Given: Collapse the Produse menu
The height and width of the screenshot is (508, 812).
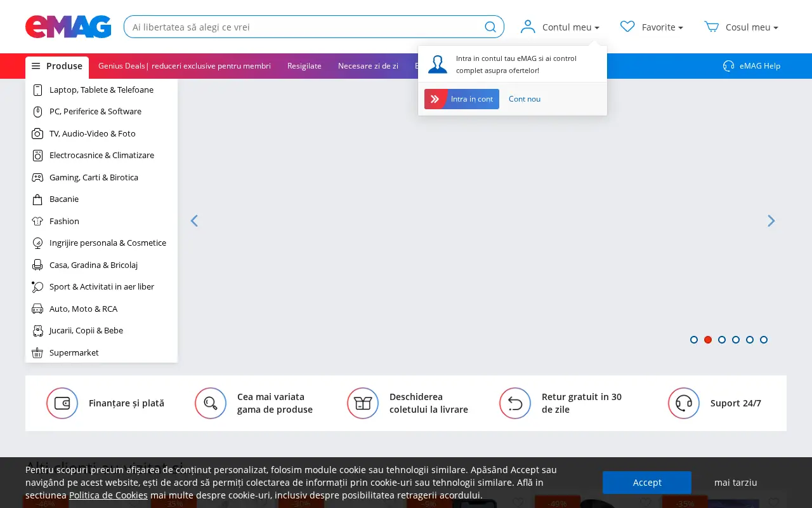Looking at the screenshot, I should coord(57,66).
